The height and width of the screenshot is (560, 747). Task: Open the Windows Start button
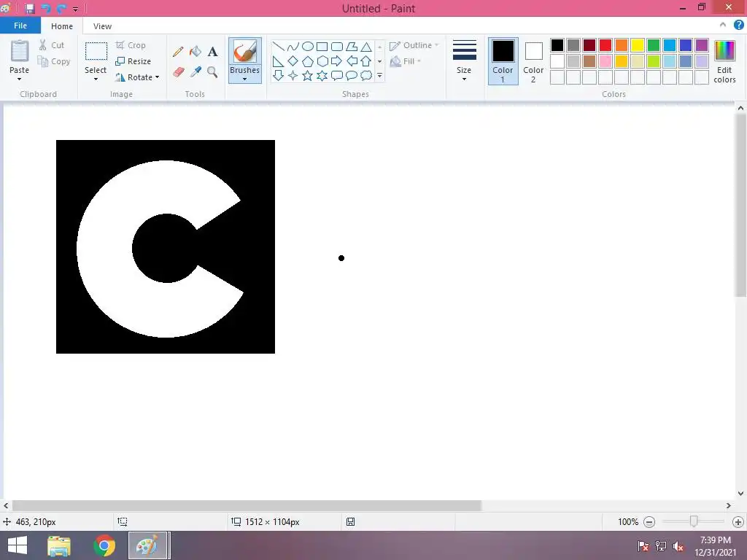tap(18, 545)
